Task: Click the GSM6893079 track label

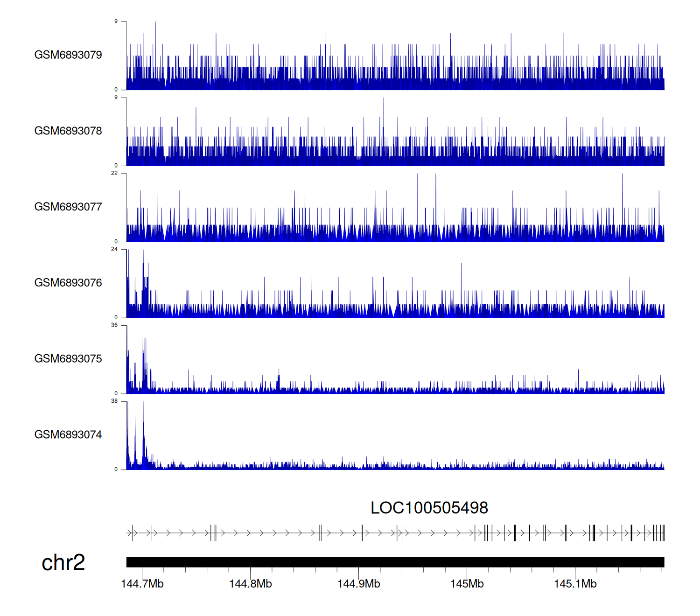Action: 68,55
